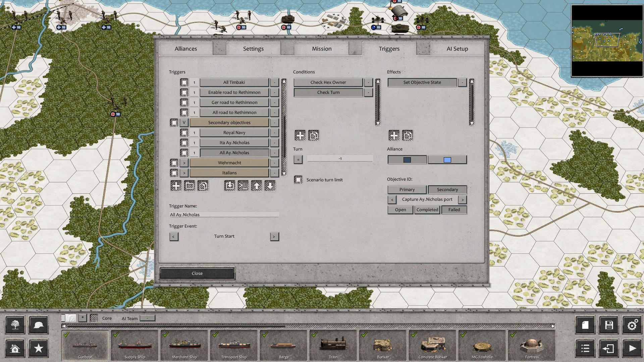Screen dimensions: 644x362
Task: Select previous Objective ID
Action: point(392,200)
